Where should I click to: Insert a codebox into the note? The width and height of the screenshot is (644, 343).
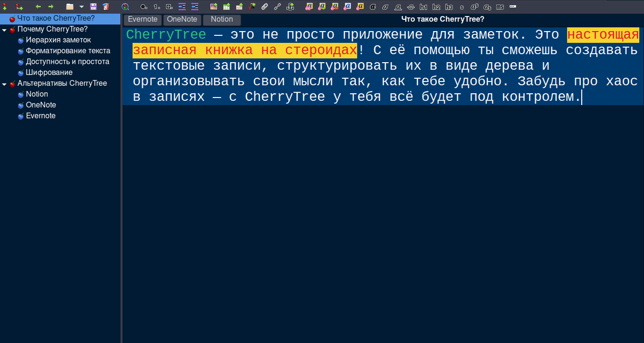coord(239,7)
